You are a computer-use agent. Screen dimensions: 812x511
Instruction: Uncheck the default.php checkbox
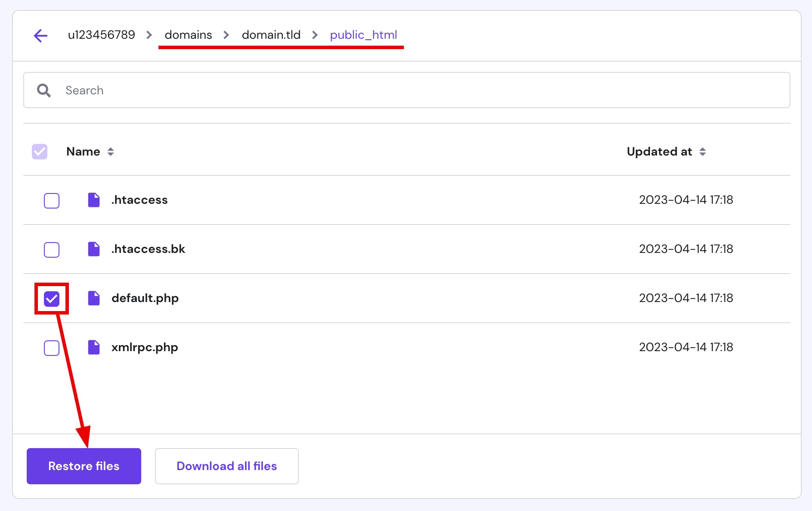click(x=52, y=299)
